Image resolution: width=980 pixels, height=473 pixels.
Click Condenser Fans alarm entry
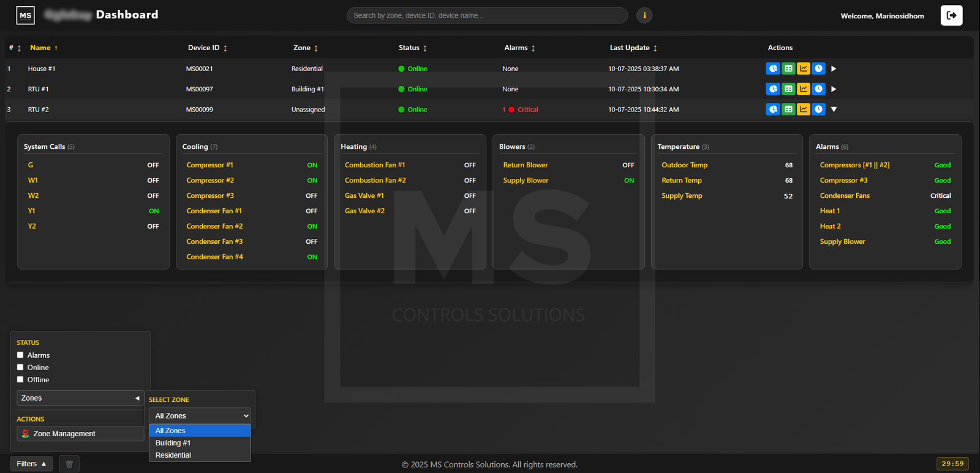pyautogui.click(x=845, y=195)
